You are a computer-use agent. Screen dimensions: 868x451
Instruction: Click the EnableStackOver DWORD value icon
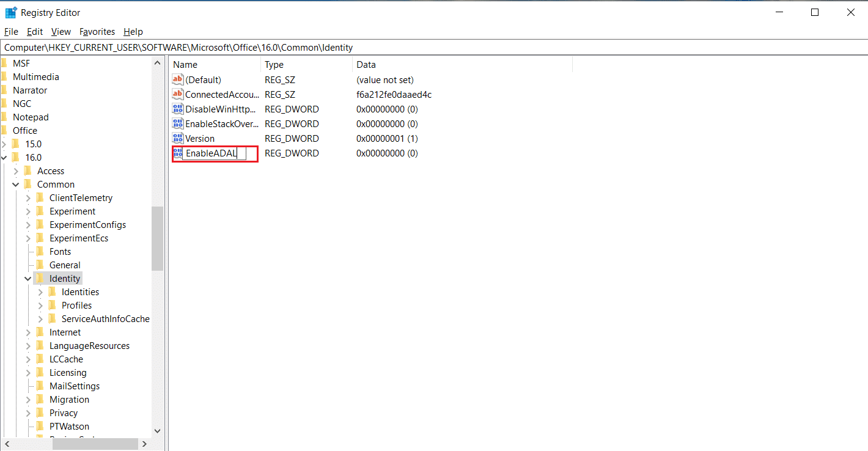pyautogui.click(x=178, y=123)
